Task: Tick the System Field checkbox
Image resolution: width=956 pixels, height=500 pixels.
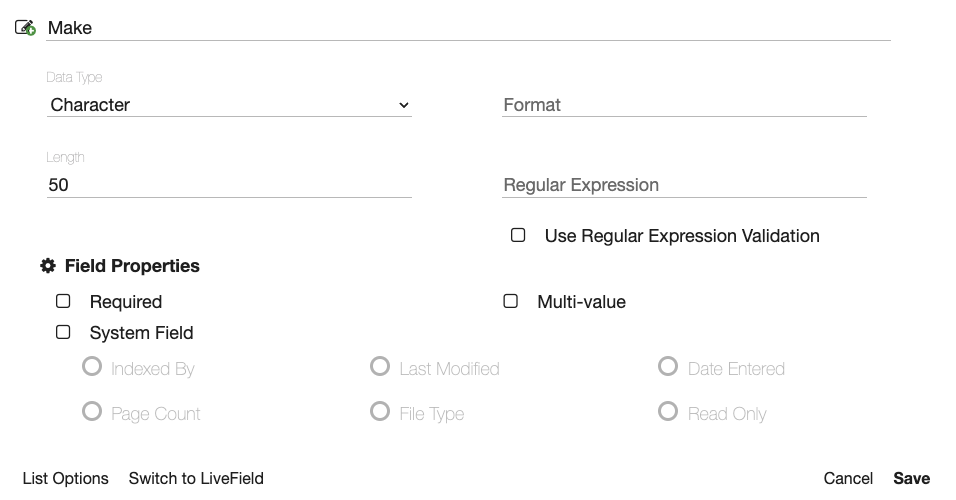Action: (63, 332)
